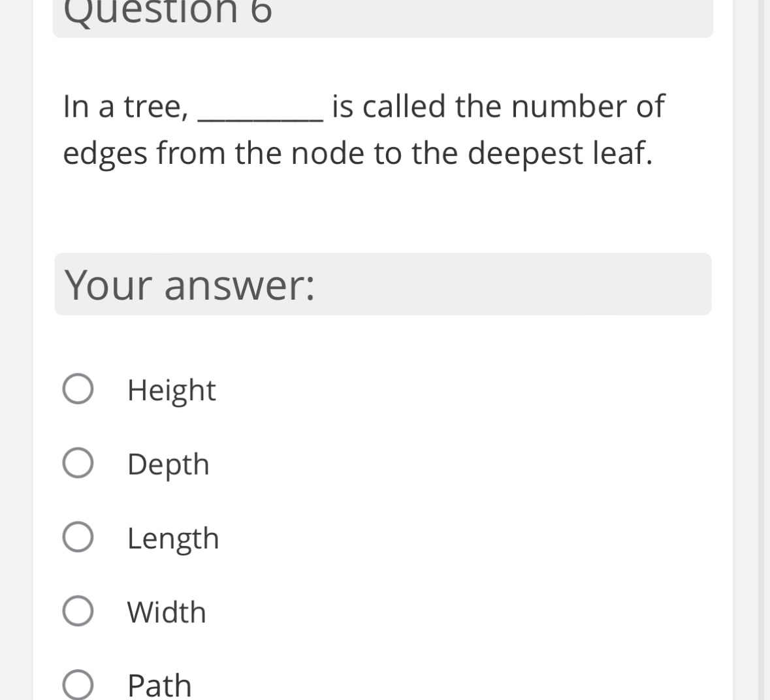Click the Length option row
Image resolution: width=770 pixels, height=700 pixels.
point(261,538)
